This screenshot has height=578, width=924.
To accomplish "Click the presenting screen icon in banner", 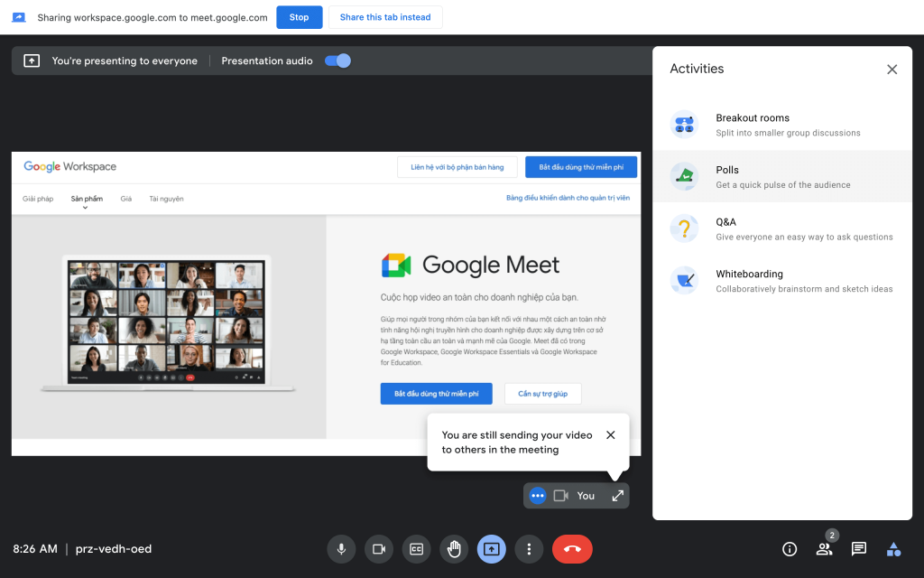I will (x=32, y=61).
